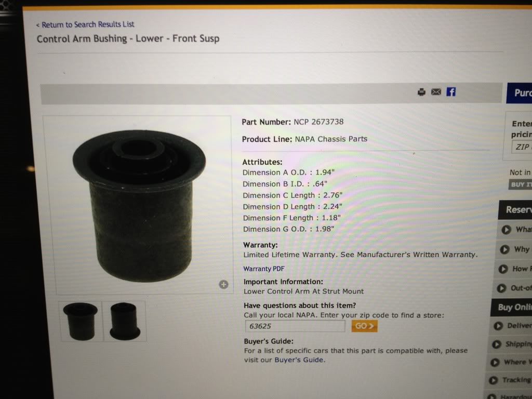Follow the Buyer's Guide link
Viewport: 532px width, 399px height.
click(x=299, y=360)
